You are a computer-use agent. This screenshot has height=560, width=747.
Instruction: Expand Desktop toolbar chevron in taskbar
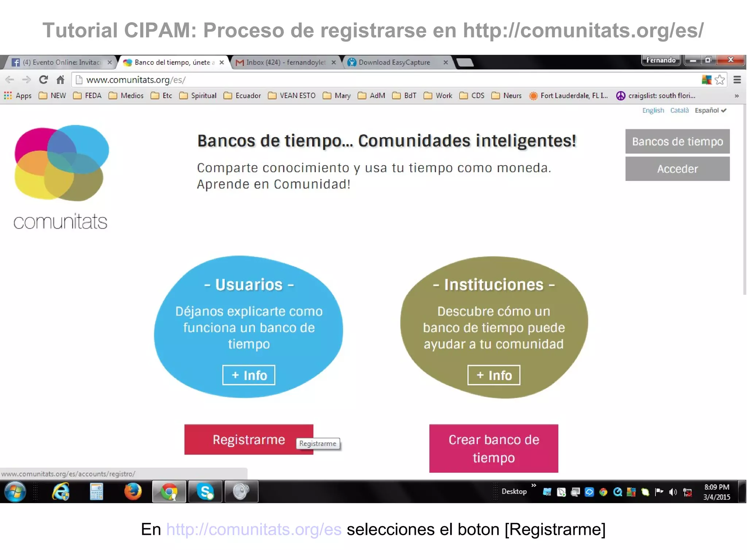coord(534,485)
